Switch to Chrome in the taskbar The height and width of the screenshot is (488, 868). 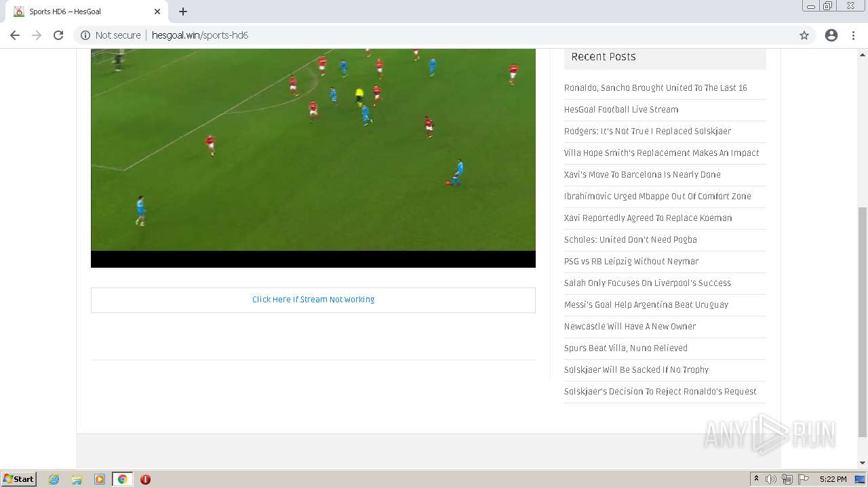[x=123, y=479]
